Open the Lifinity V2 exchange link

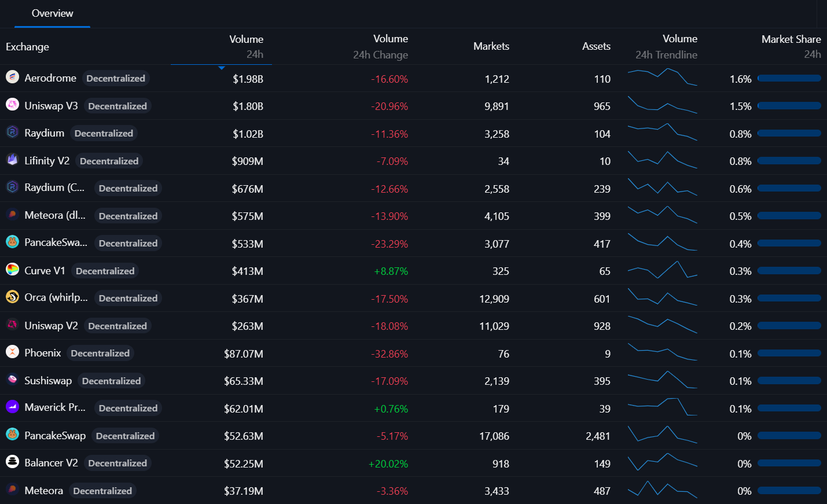point(47,161)
